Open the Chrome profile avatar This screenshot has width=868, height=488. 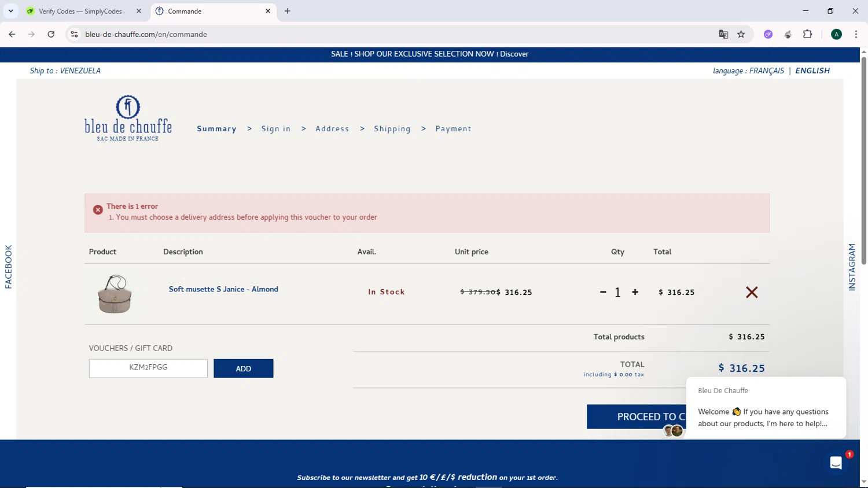pyautogui.click(x=836, y=34)
